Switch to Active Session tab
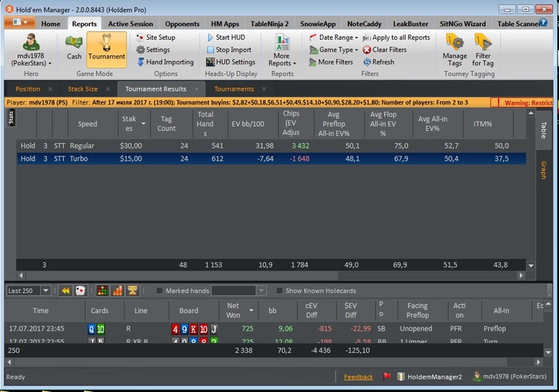The height and width of the screenshot is (392, 559). point(130,24)
